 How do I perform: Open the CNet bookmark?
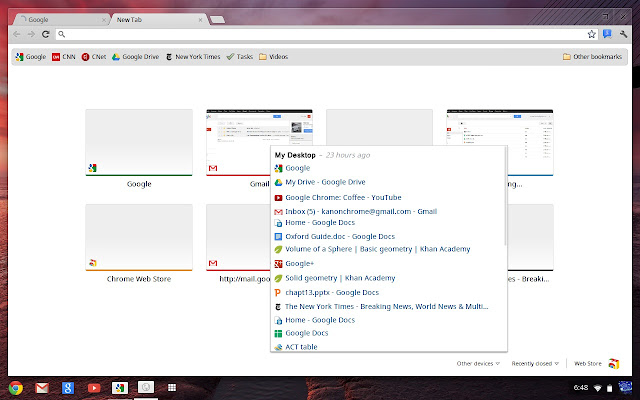(93, 57)
